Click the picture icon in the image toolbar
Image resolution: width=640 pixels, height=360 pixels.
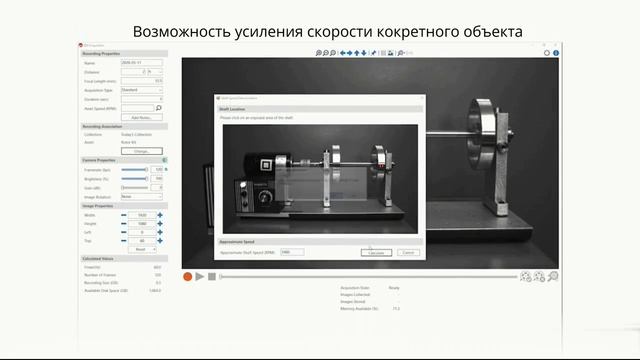click(391, 53)
